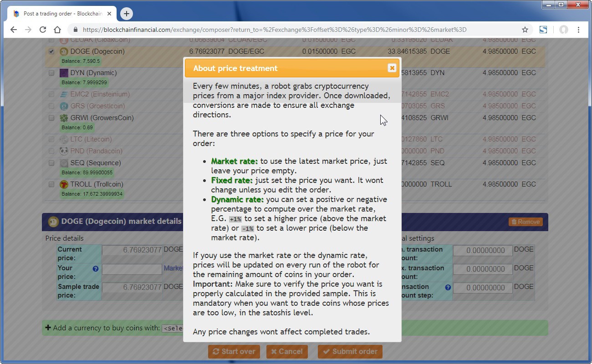Screen dimensions: 592x364
Task: Open the add currency select dropdown
Action: click(x=173, y=328)
